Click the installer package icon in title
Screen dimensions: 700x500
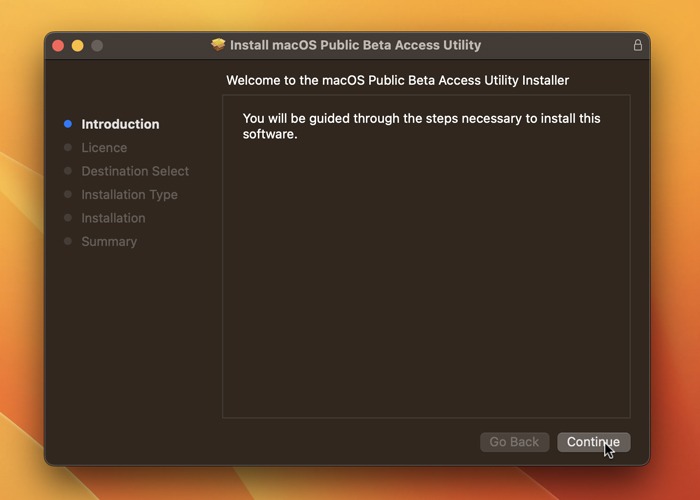218,45
